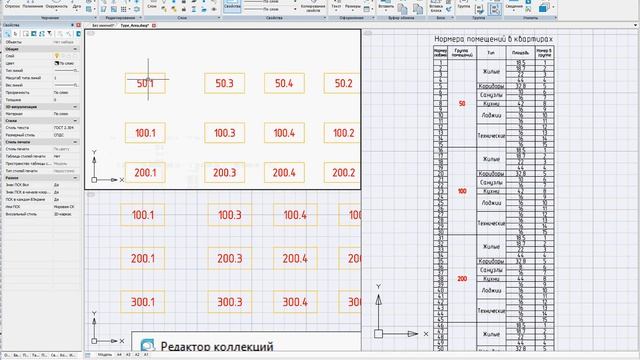Click the blue 3D box icon in Утилиты

[544, 7]
